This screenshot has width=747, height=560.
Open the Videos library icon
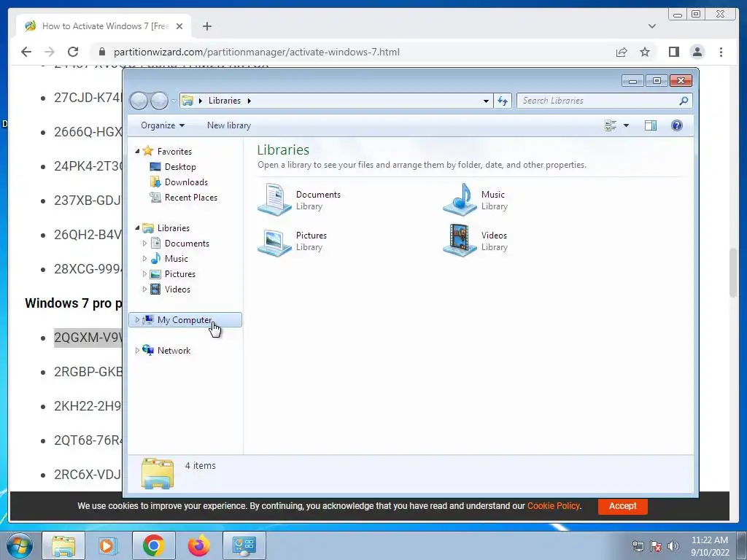[460, 241]
